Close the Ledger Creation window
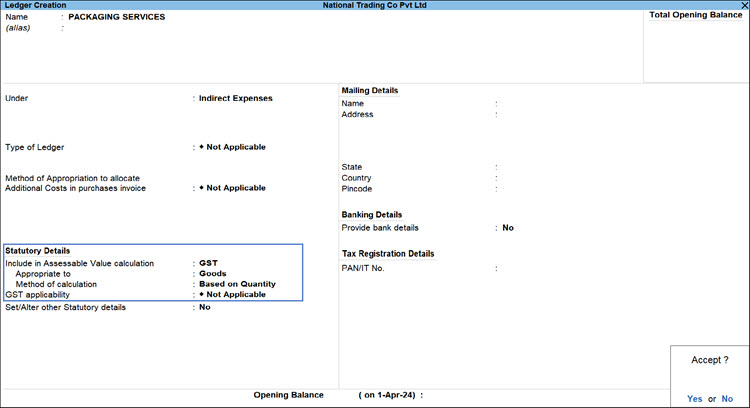750x408 pixels. [x=743, y=5]
